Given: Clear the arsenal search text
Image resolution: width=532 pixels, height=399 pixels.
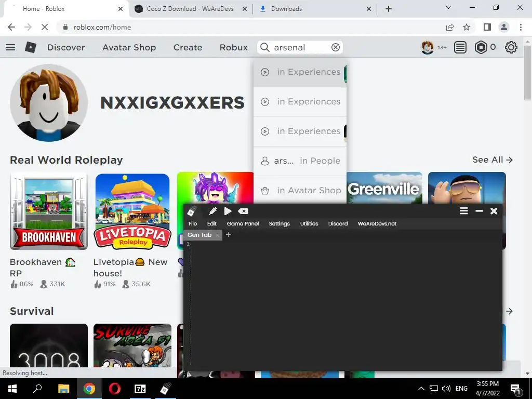Looking at the screenshot, I should point(336,47).
